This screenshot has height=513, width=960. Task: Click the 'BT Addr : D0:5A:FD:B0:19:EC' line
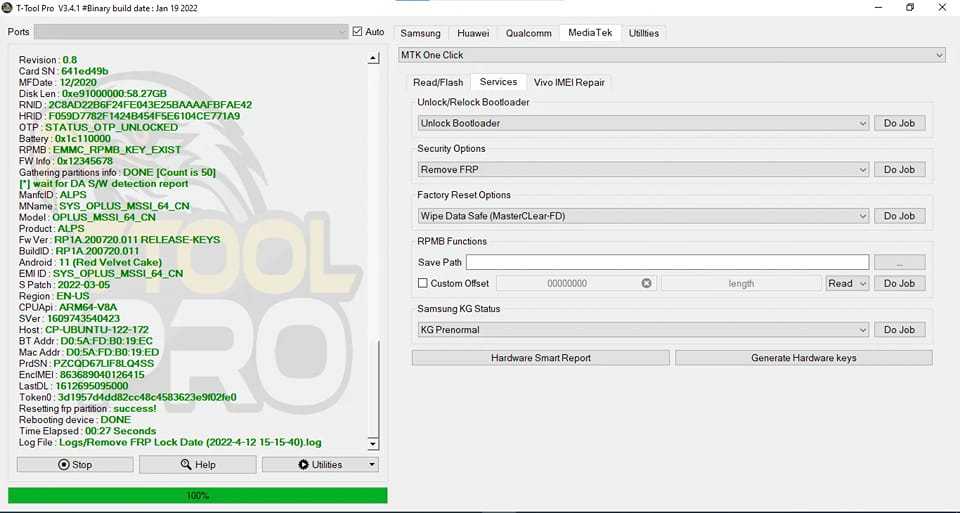click(86, 341)
